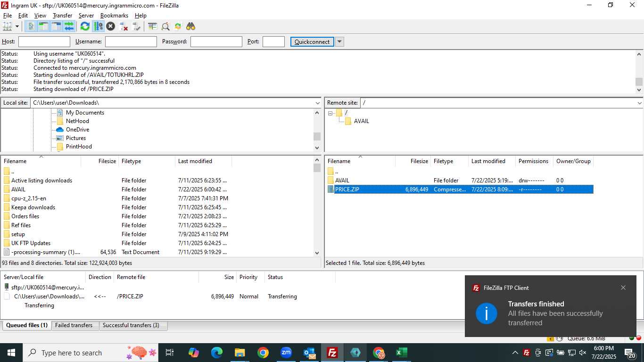Focus the Username input field

point(131,41)
